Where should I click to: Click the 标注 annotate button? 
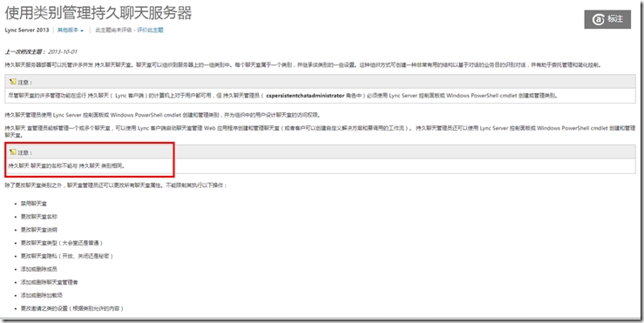[x=607, y=19]
